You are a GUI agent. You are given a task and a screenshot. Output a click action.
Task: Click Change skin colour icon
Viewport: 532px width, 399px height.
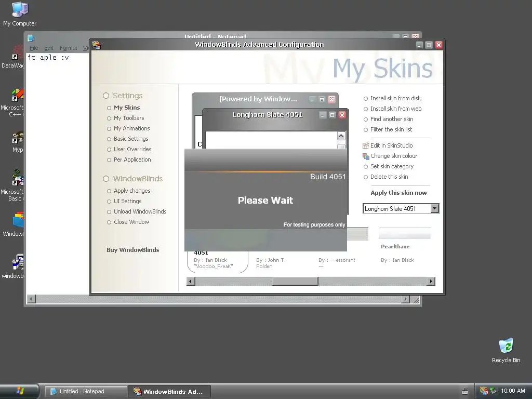(x=365, y=156)
